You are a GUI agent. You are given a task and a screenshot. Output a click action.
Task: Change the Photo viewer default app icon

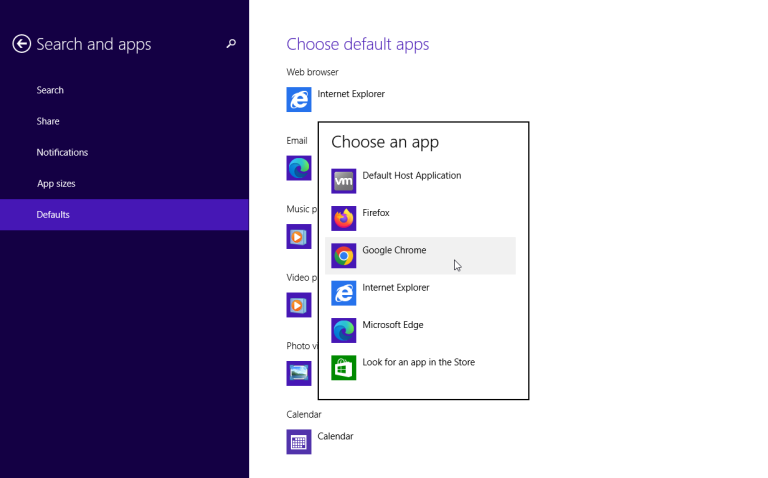(299, 373)
